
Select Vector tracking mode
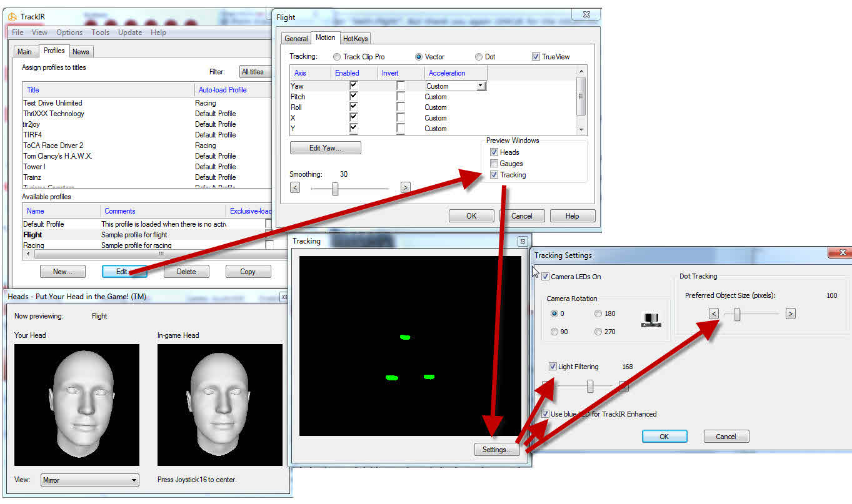click(419, 57)
